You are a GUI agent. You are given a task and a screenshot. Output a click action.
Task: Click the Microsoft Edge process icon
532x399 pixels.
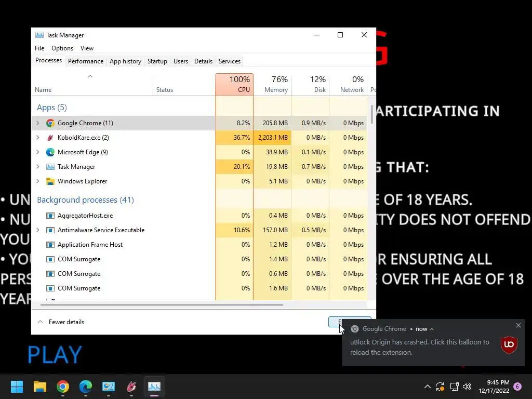50,152
